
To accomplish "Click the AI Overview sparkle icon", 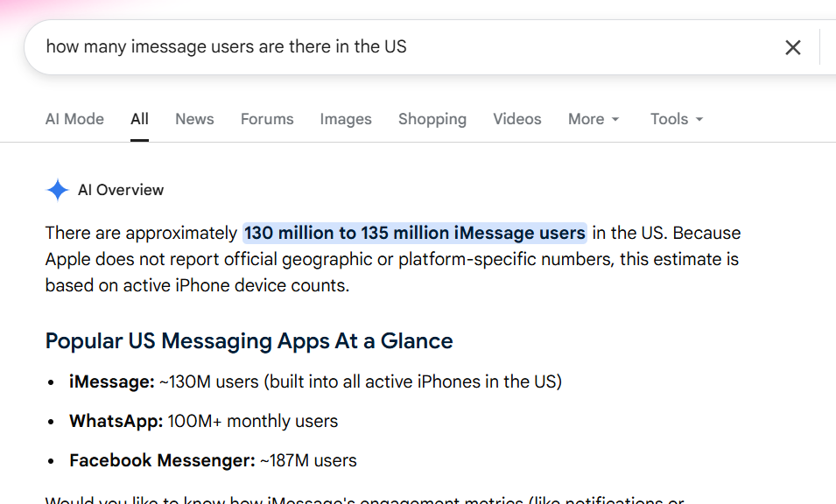I will (x=58, y=190).
